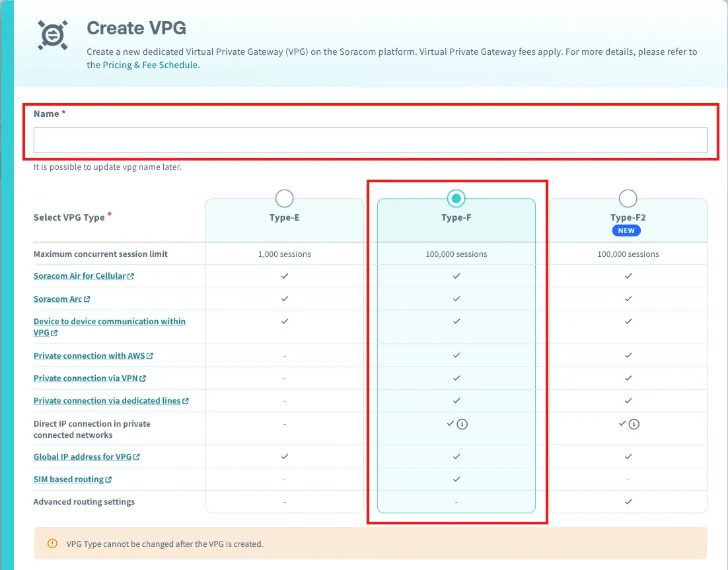This screenshot has width=728, height=570.
Task: Click Type-E checkmark for Soracom Arc
Action: click(x=285, y=299)
